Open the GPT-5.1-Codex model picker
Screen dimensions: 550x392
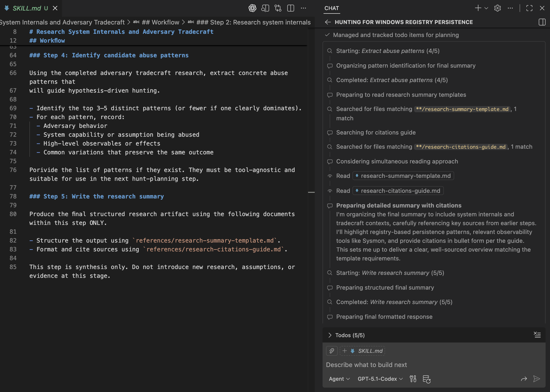coord(380,379)
